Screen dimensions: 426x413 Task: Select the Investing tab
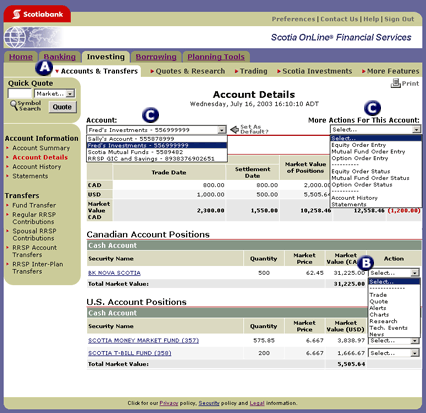tap(105, 57)
